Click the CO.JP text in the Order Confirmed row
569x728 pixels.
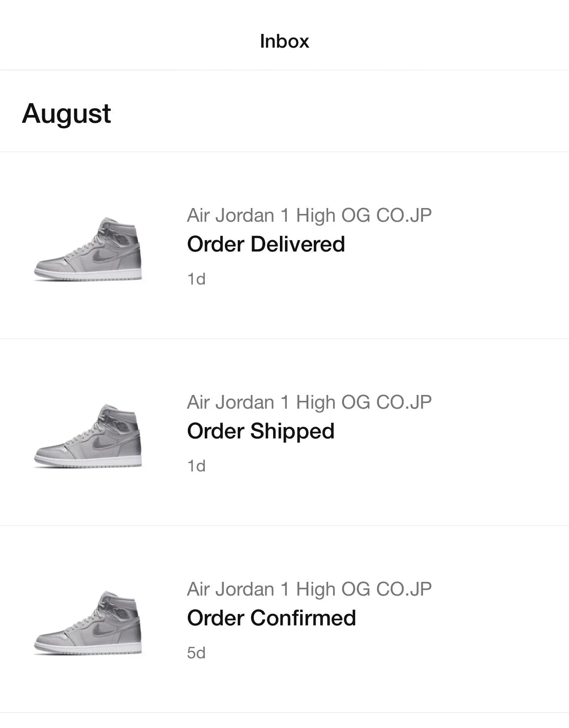(x=404, y=589)
